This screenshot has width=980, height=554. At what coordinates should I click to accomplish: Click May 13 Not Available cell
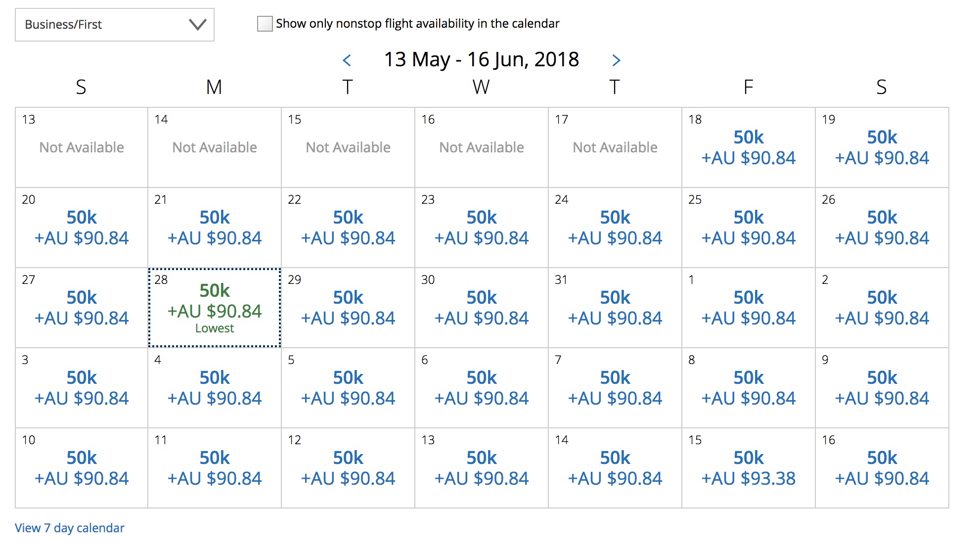[82, 147]
